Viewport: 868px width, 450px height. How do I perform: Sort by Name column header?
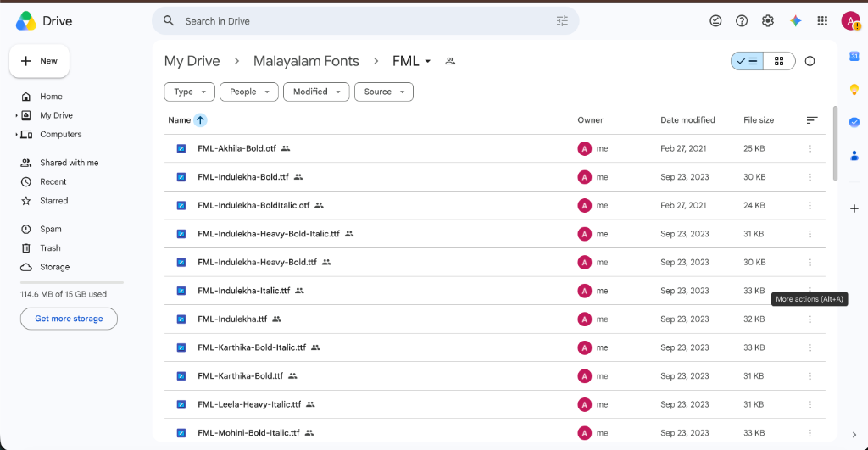180,120
